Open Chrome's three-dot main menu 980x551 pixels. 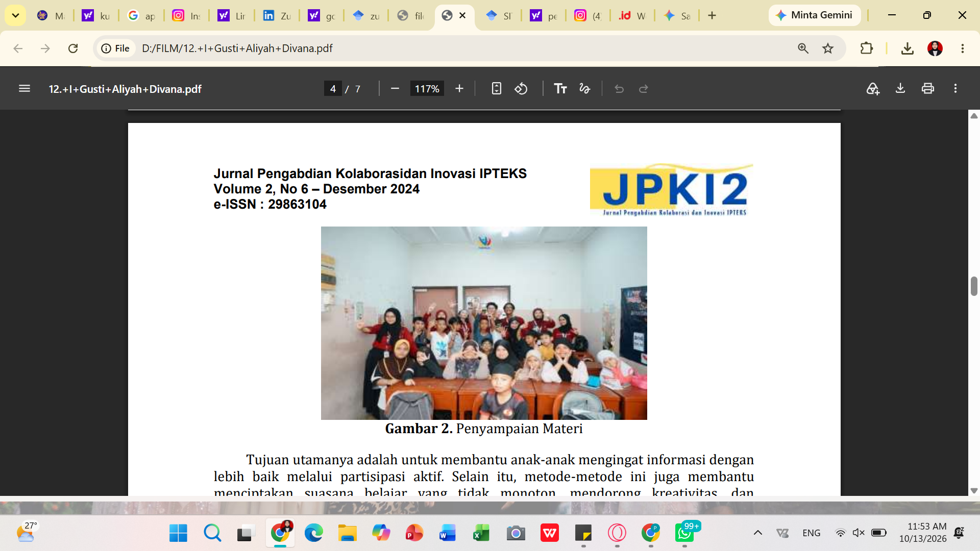point(963,48)
